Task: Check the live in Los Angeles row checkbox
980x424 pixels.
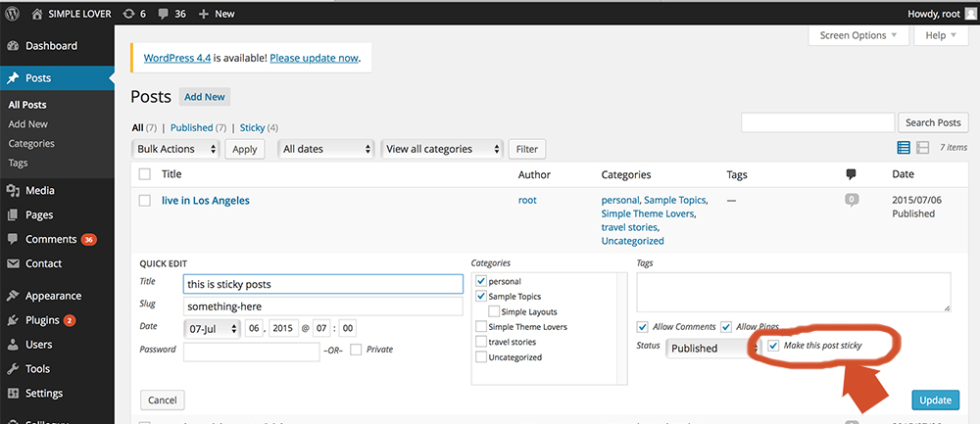Action: pyautogui.click(x=145, y=201)
